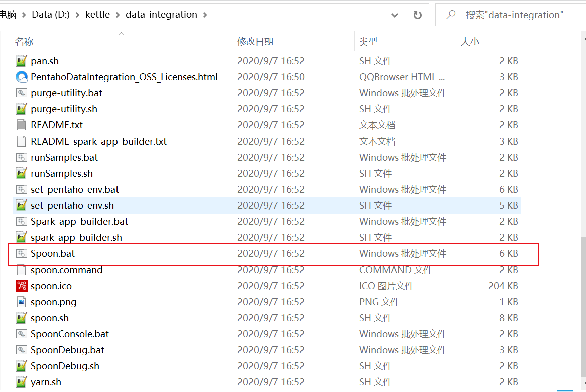Click the 204 KB size of spoon.ico
The width and height of the screenshot is (586, 392).
(x=503, y=286)
